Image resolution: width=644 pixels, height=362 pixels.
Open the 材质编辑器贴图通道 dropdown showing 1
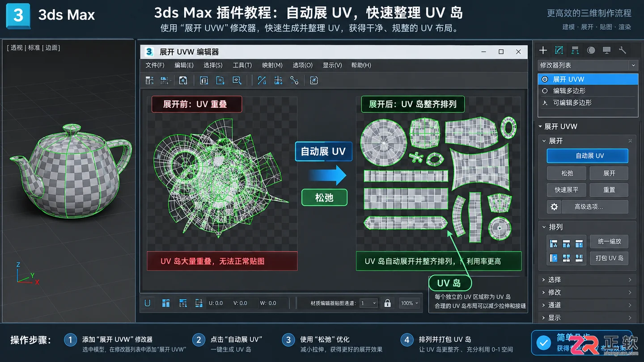click(369, 303)
